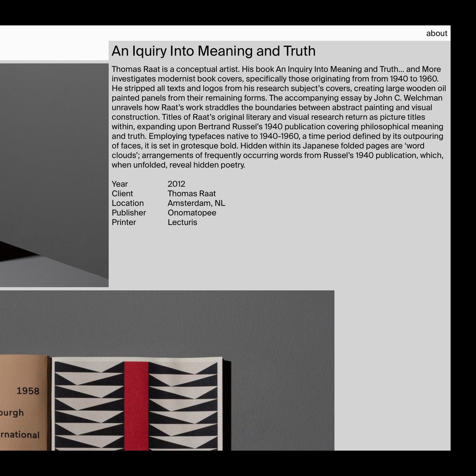Click the project title An Iquiry Into Meaning and Truth

tap(214, 50)
